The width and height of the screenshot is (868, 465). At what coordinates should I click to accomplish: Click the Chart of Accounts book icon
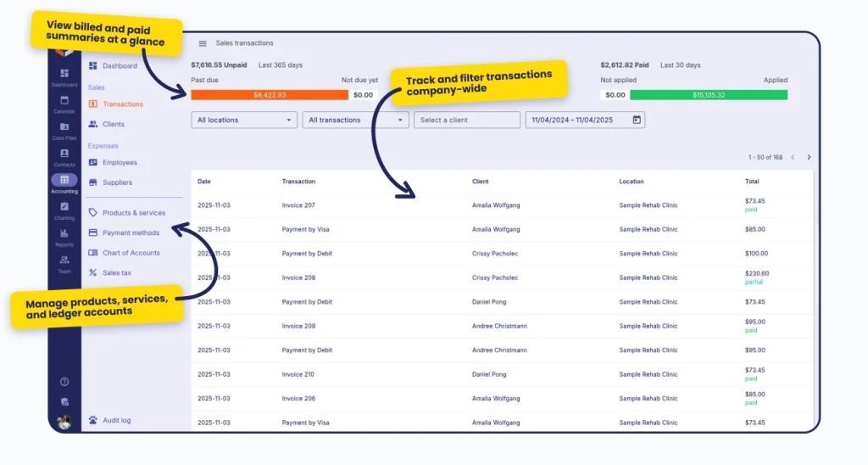93,253
